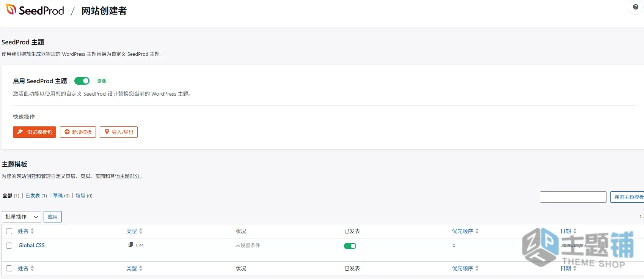Sort by 类型 in the header row

134,231
